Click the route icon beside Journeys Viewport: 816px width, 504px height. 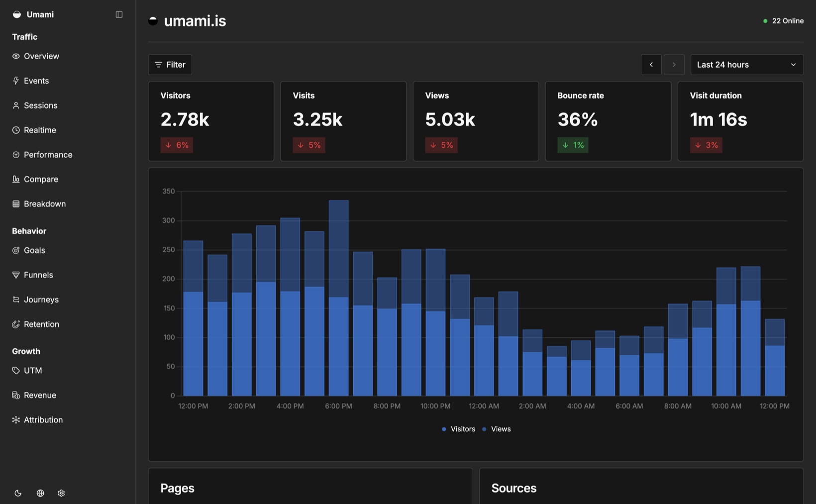pos(16,300)
